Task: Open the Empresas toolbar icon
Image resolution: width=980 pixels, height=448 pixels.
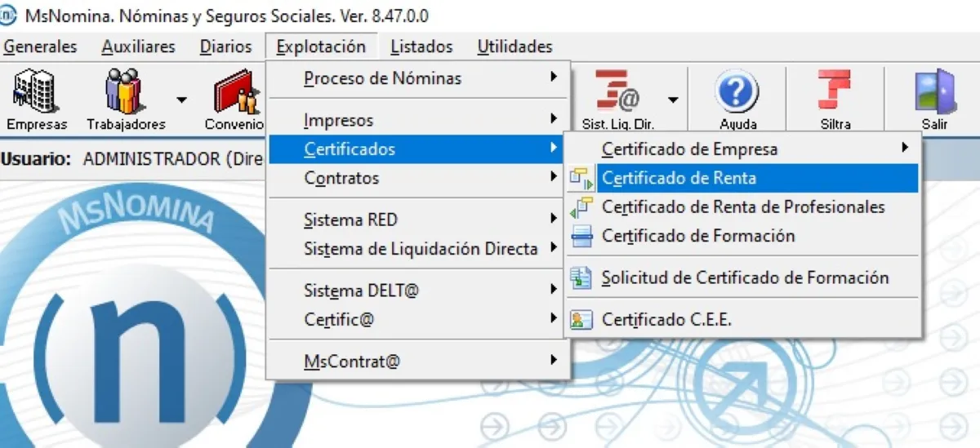Action: [37, 100]
